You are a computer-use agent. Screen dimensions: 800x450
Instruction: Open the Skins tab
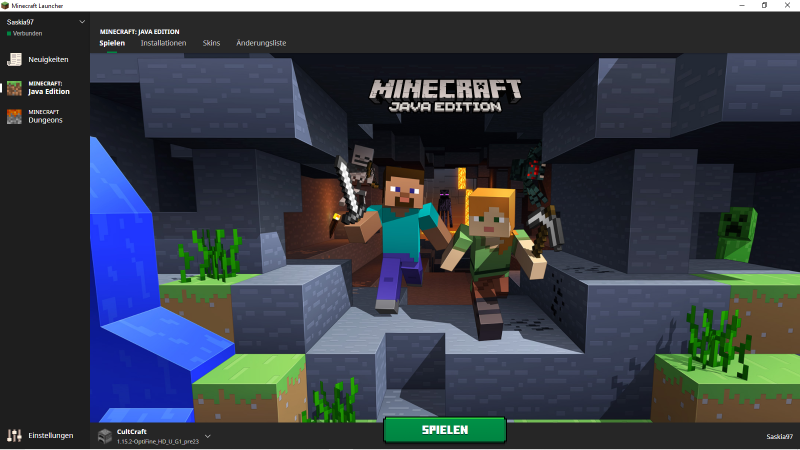211,44
